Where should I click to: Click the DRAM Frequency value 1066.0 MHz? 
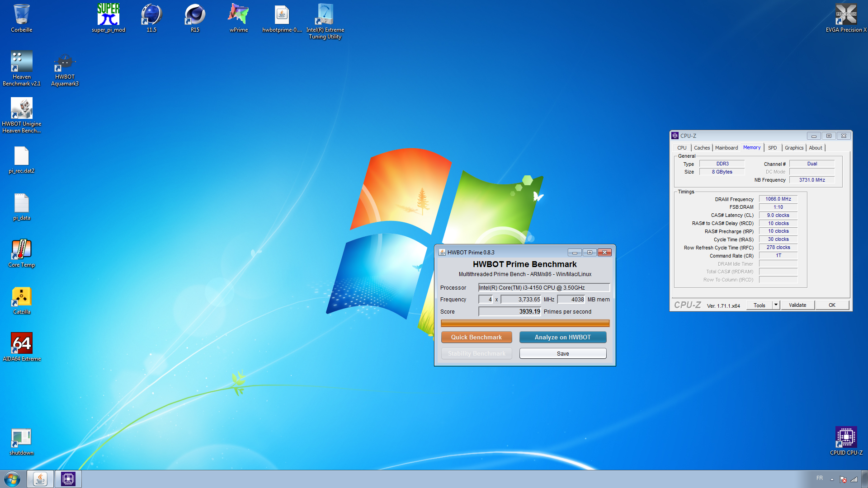(x=778, y=199)
